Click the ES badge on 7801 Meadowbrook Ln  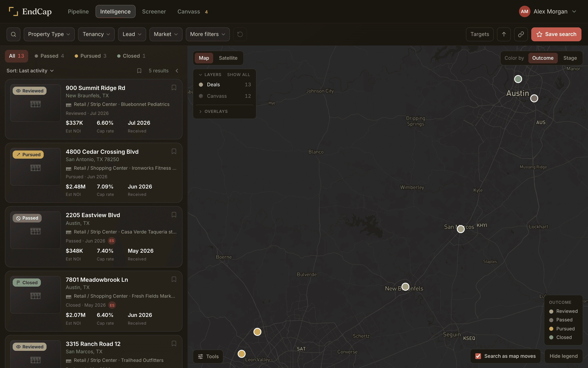(x=112, y=305)
